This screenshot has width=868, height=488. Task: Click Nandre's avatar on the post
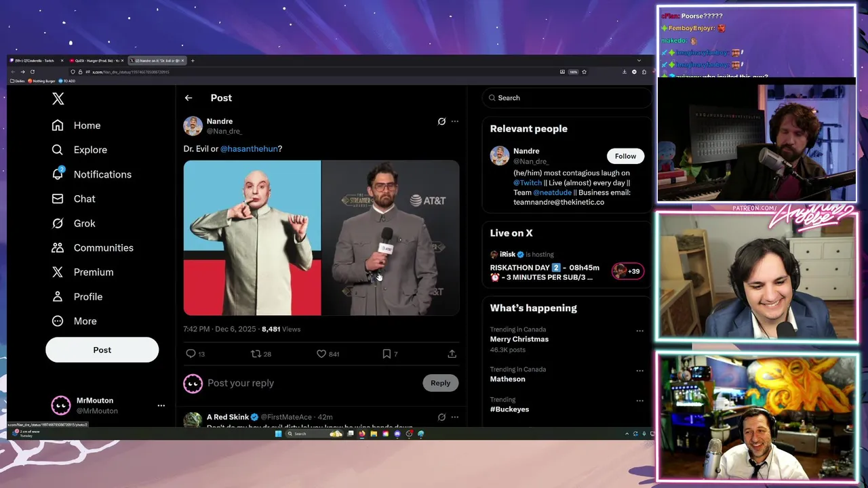193,126
